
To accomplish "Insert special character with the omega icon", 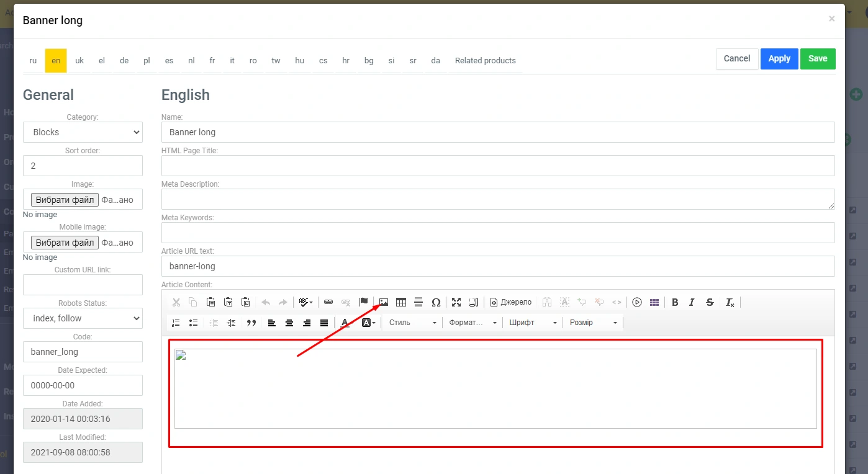I will pyautogui.click(x=436, y=302).
